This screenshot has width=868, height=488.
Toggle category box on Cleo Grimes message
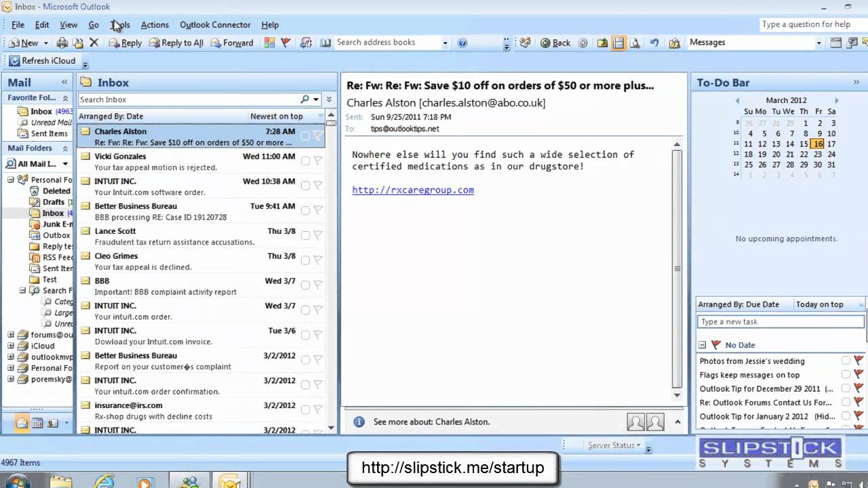305,260
